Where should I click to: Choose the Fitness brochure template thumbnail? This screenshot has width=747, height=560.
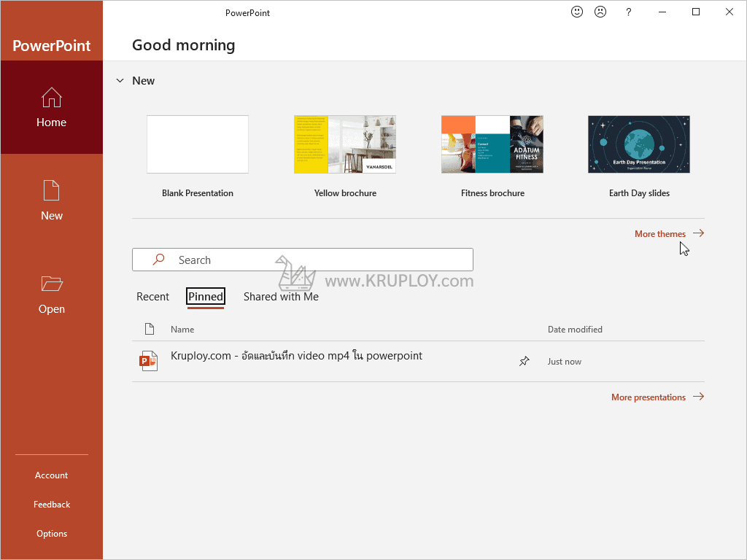click(x=492, y=144)
